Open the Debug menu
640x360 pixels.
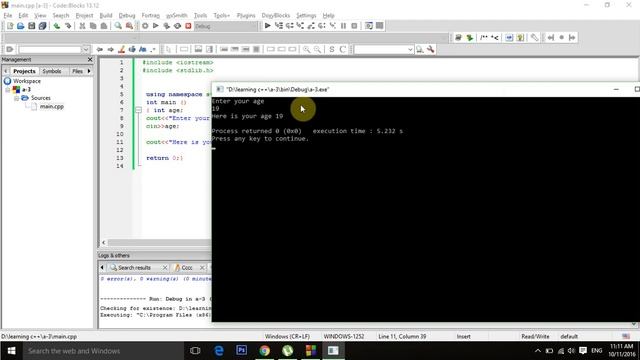point(127,16)
